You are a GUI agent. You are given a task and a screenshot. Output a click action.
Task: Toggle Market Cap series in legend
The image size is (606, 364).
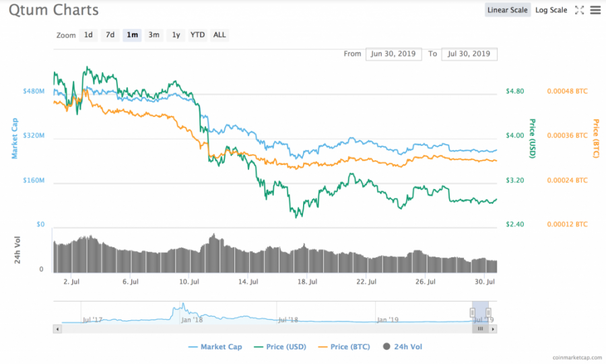(x=215, y=347)
